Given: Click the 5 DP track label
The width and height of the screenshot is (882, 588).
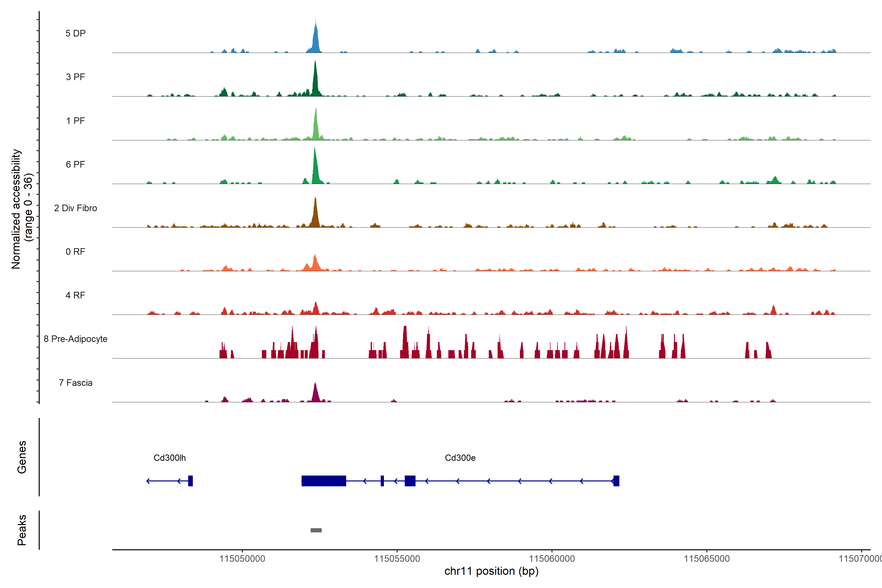Looking at the screenshot, I should click(75, 33).
